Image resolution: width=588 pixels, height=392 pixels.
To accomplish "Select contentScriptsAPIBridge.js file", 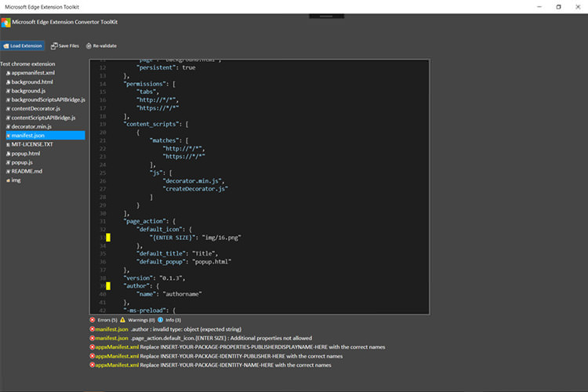I will point(43,118).
